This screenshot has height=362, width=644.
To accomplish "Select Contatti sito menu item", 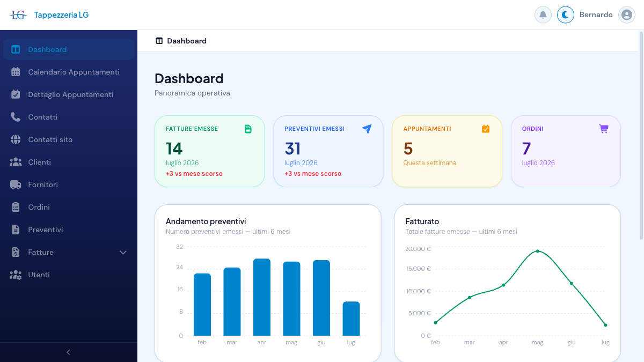I will [69, 139].
